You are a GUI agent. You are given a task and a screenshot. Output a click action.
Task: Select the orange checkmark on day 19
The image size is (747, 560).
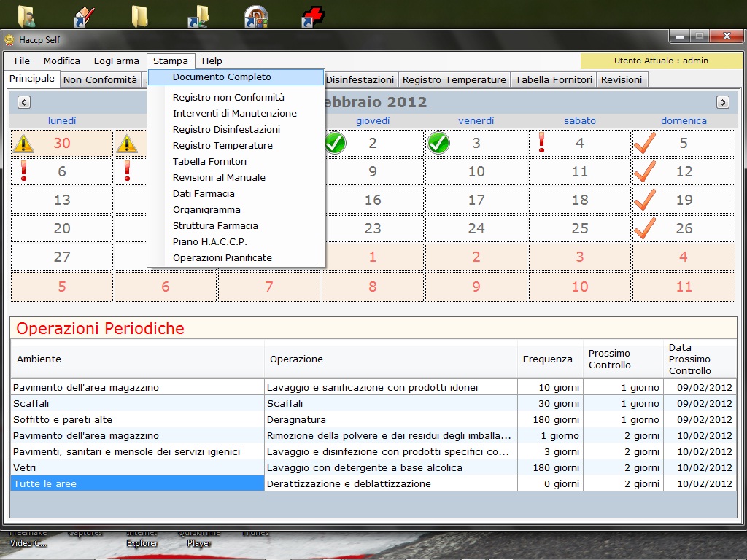coord(645,200)
